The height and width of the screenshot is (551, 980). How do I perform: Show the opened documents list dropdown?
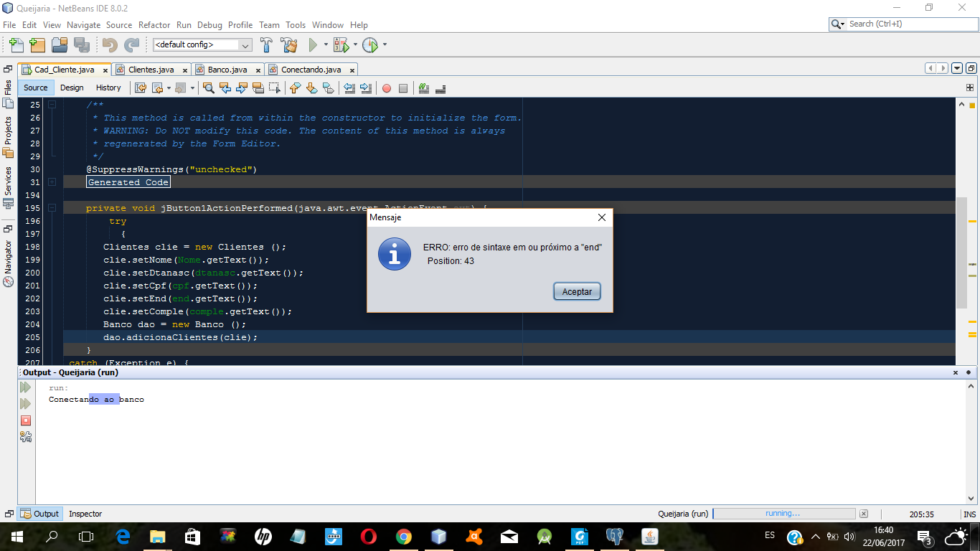coord(957,69)
